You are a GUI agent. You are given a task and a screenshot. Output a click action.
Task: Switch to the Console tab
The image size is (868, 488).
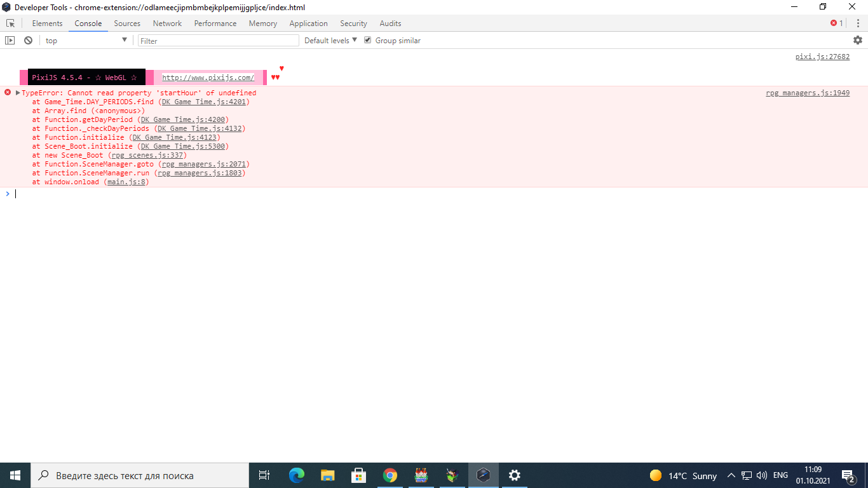[x=88, y=24]
